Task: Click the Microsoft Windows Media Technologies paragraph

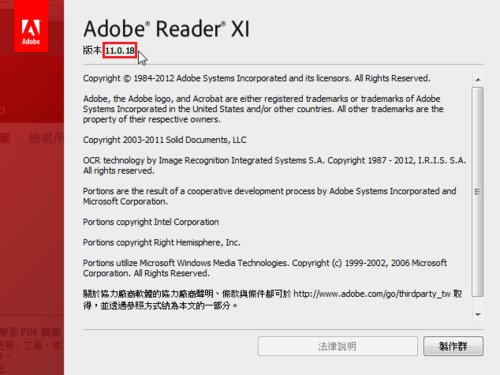Action: pyautogui.click(x=265, y=268)
